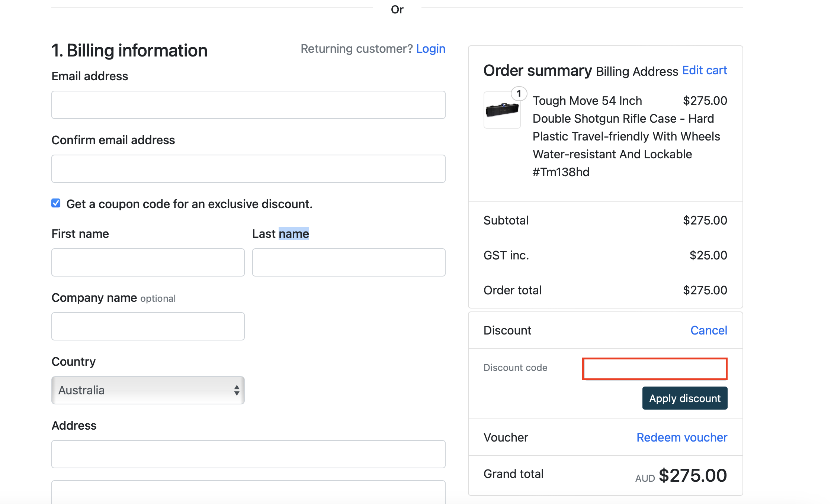Viewport: 834px width, 504px height.
Task: Click the quantity badge on the product image
Action: click(519, 94)
